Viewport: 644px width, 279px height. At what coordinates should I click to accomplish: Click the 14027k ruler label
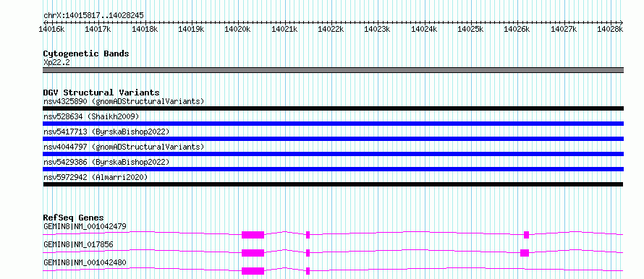pyautogui.click(x=564, y=29)
